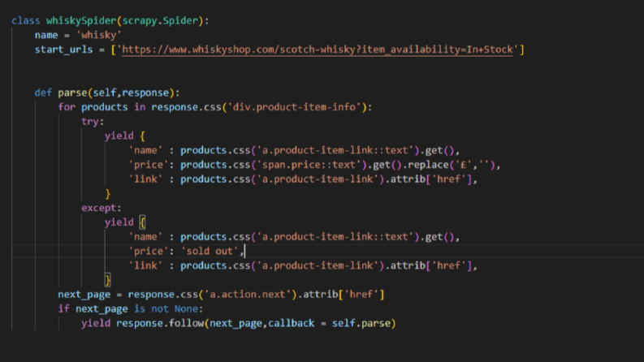Viewport: 644px width, 362px height.
Task: Click 'for products in' loop keyword for
Action: pyautogui.click(x=67, y=107)
